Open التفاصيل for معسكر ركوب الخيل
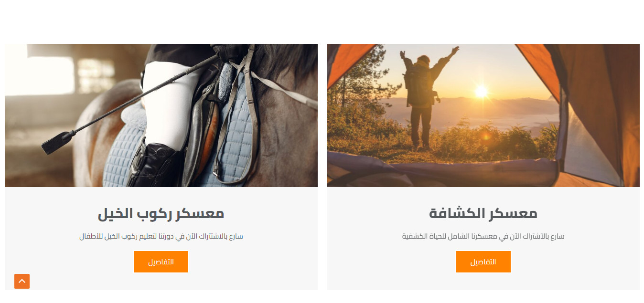Screen dimensions: 644x303 point(161,261)
